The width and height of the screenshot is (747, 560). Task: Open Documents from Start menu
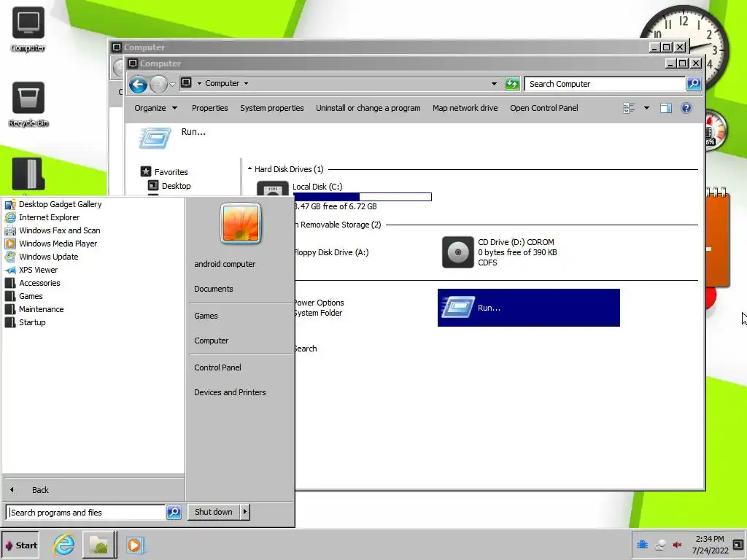point(214,289)
